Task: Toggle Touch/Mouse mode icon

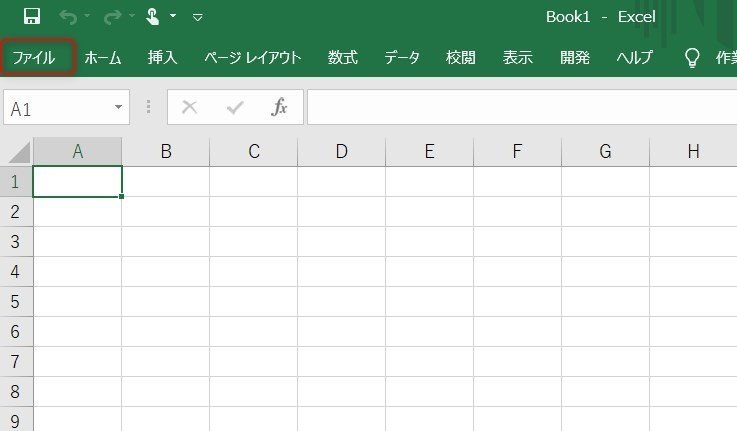Action: click(x=152, y=17)
